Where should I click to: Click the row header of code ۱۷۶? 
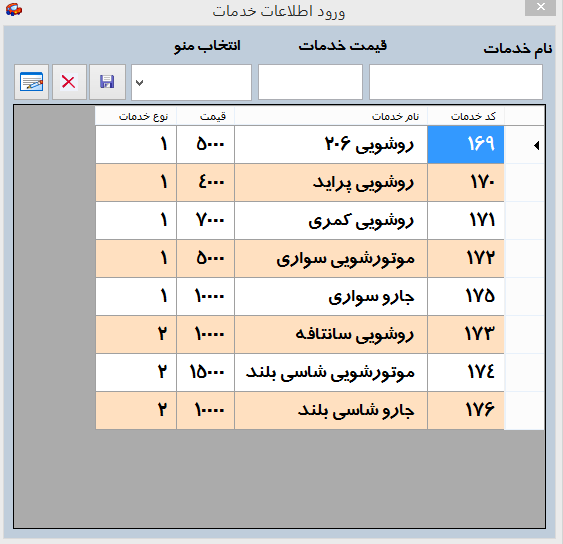524,411
